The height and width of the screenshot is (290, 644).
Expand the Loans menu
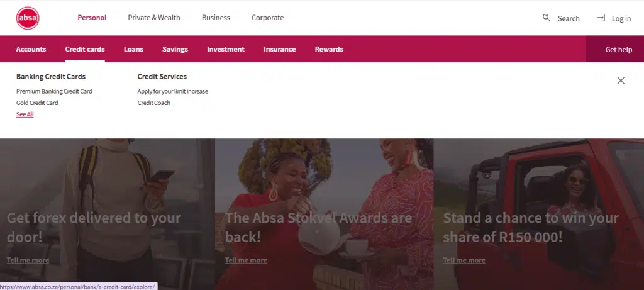click(133, 49)
